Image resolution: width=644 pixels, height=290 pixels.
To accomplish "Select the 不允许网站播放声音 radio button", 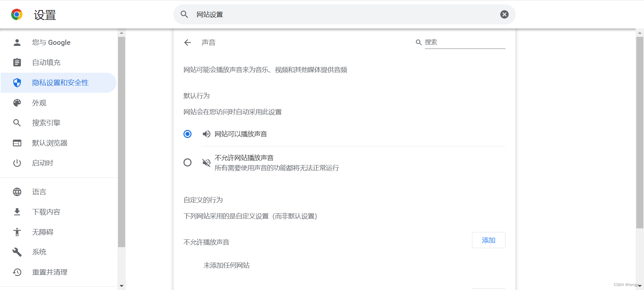I will [187, 162].
